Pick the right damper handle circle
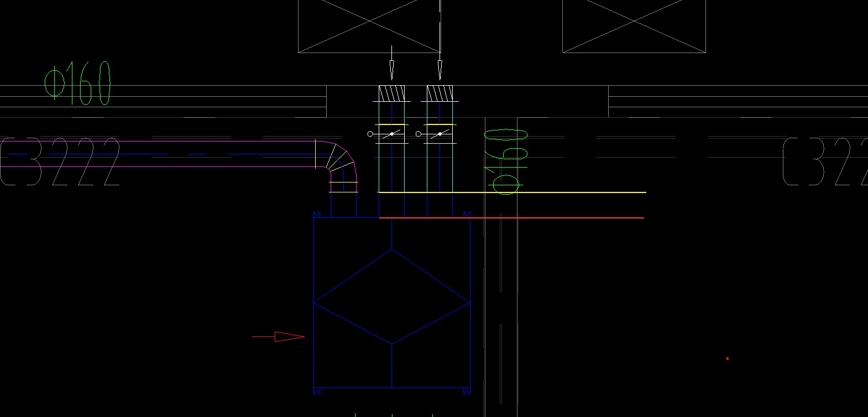This screenshot has width=868, height=417. (x=419, y=134)
